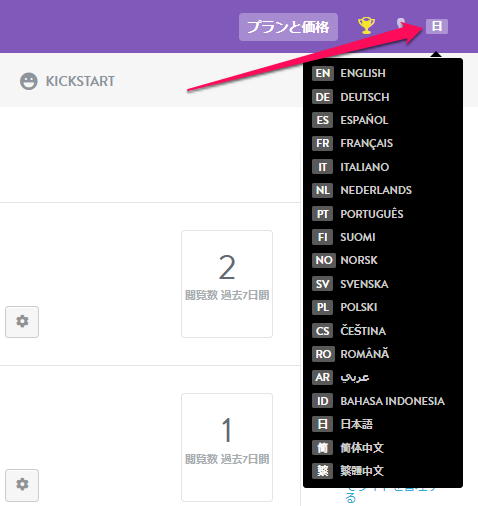Click the NL badge for Nederlands
Screen dimensions: 478x506
click(x=322, y=190)
